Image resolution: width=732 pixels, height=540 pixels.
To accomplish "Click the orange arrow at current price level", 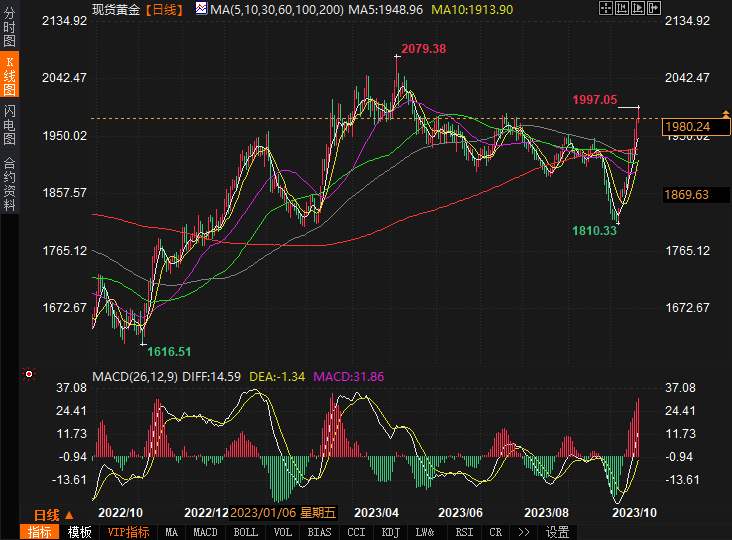I will [x=725, y=116].
